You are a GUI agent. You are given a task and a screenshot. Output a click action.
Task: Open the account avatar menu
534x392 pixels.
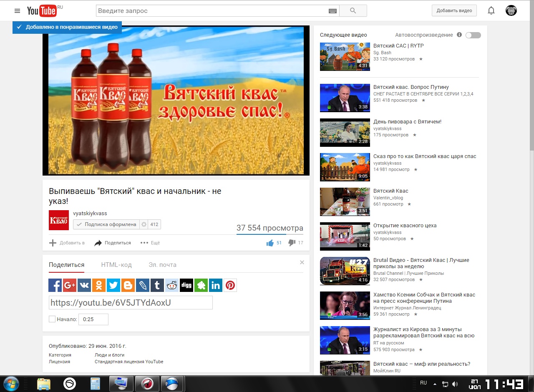[x=511, y=11]
